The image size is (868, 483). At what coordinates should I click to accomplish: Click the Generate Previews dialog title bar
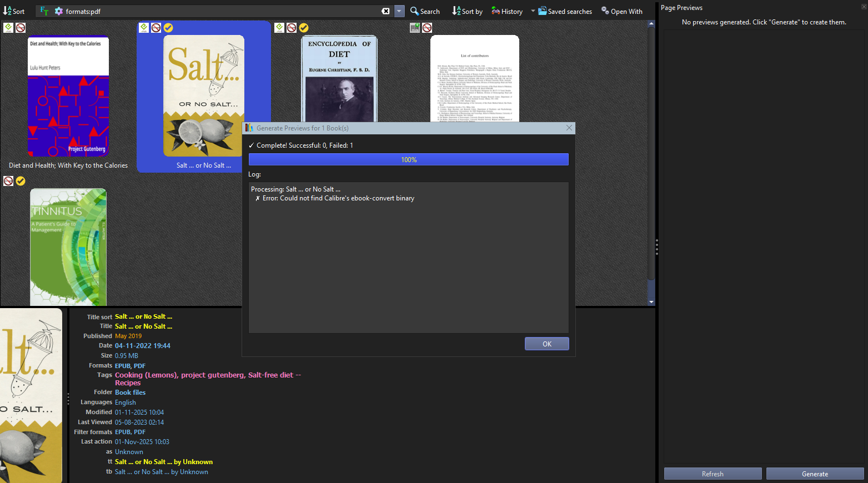[x=409, y=128]
